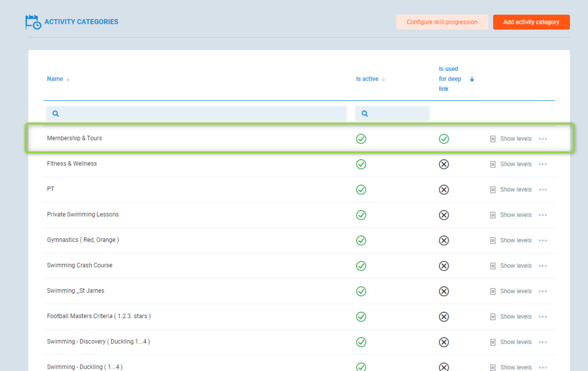588x371 pixels.
Task: Open three-dot menu for Swimming _St James
Action: tap(542, 292)
